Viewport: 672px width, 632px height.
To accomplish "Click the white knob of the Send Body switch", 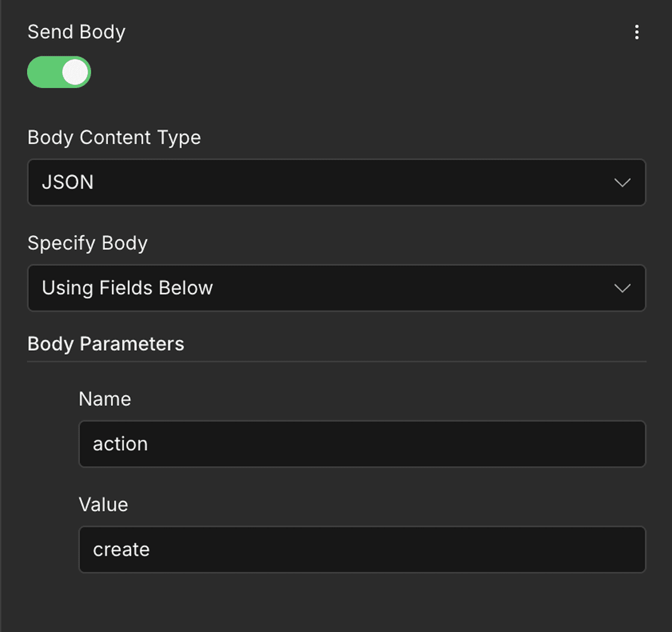I will pos(75,72).
